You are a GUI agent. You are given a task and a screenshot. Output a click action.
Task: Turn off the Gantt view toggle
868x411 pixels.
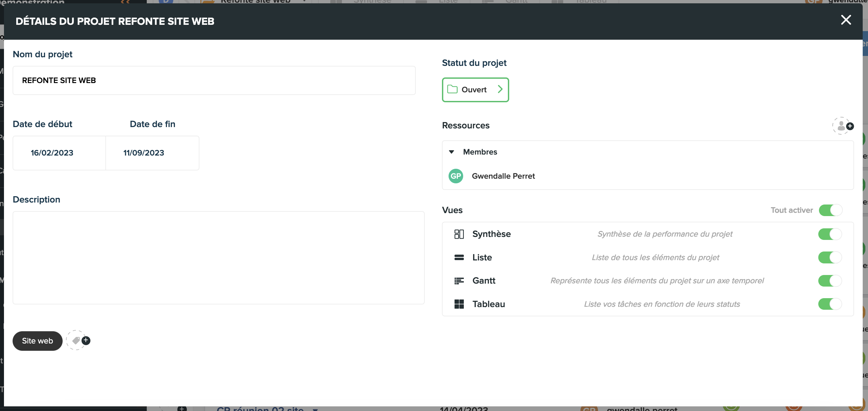[830, 281]
